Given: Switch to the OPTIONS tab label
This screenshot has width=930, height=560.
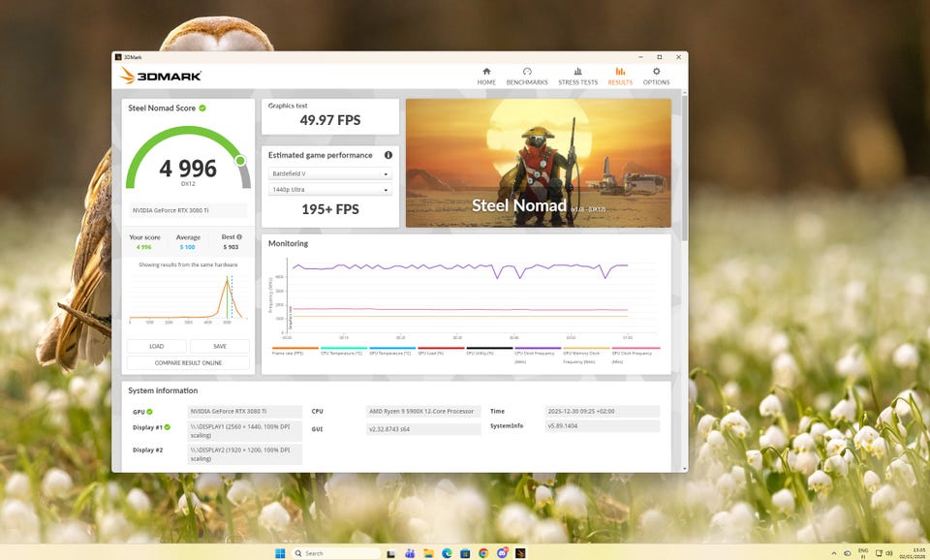Looking at the screenshot, I should (x=656, y=82).
